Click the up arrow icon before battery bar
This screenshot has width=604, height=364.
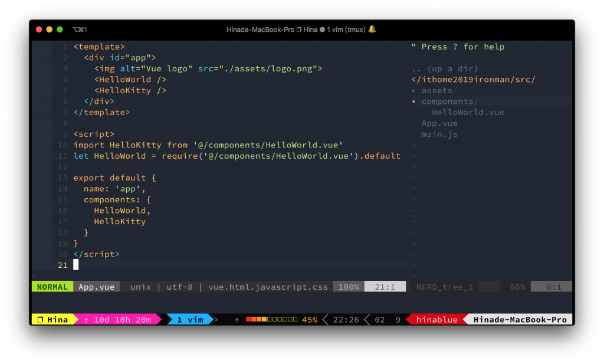click(237, 320)
